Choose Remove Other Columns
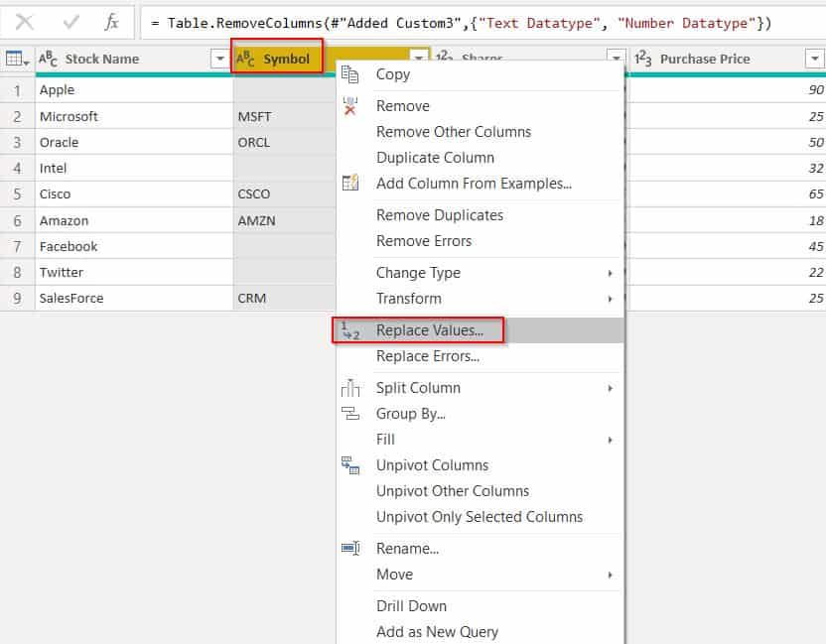This screenshot has height=644, width=826. 454,132
